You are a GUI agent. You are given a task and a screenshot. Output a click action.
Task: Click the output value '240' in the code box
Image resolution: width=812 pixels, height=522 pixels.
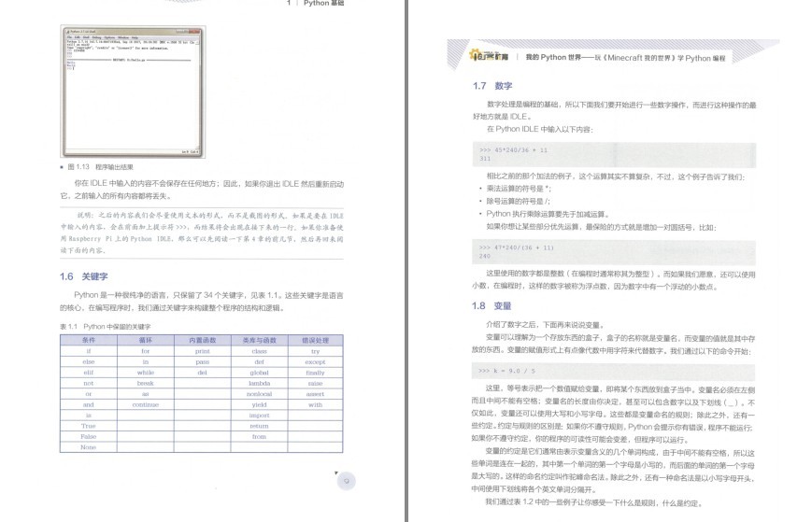click(485, 256)
